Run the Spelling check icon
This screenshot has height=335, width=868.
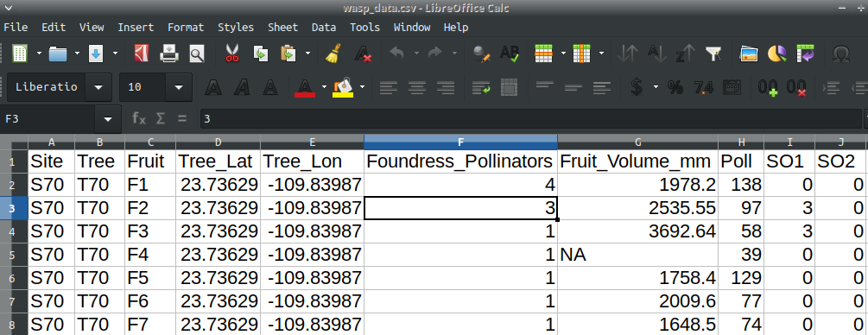click(x=509, y=54)
